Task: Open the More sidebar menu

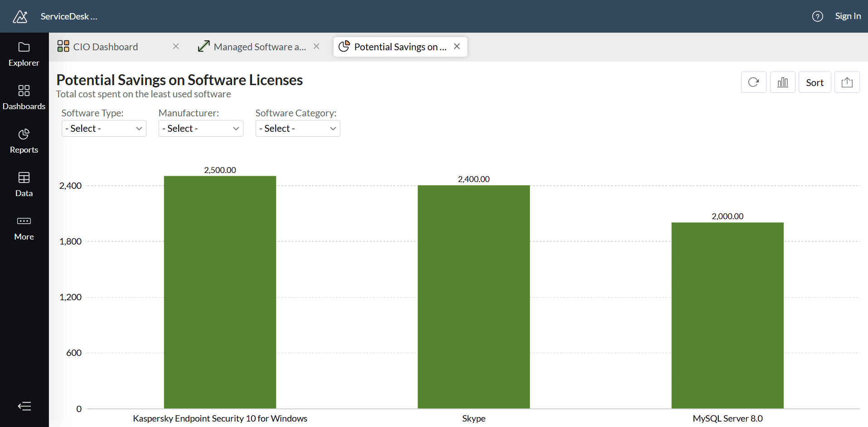Action: click(x=24, y=228)
